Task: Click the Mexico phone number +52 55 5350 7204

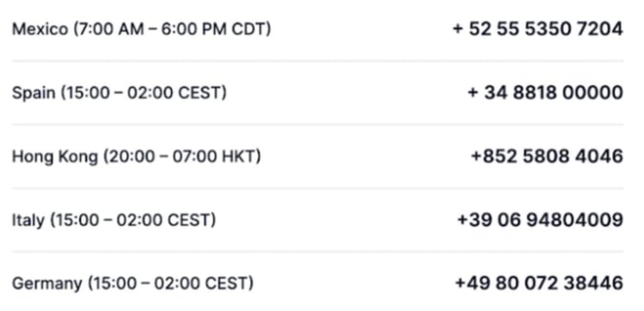Action: click(538, 29)
